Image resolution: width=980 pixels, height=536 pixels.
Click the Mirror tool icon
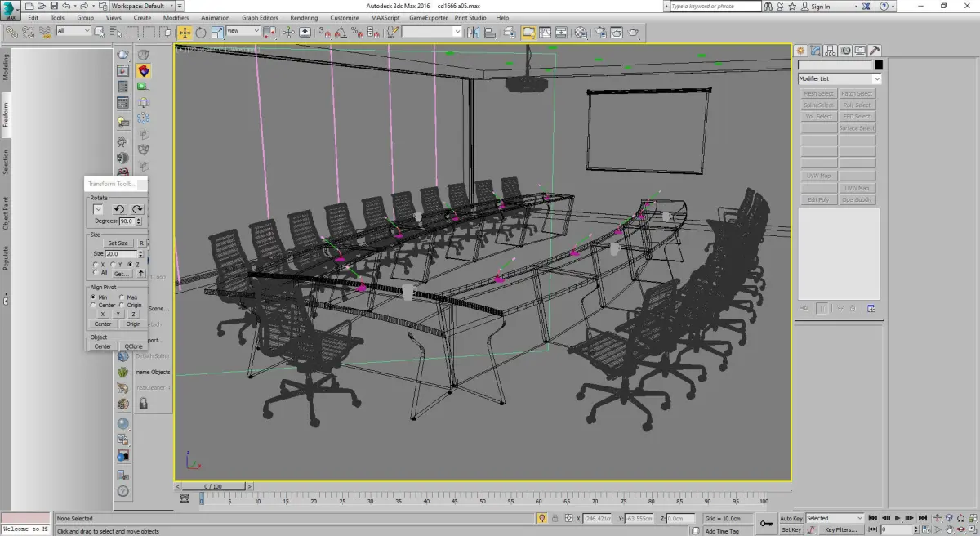pyautogui.click(x=474, y=33)
